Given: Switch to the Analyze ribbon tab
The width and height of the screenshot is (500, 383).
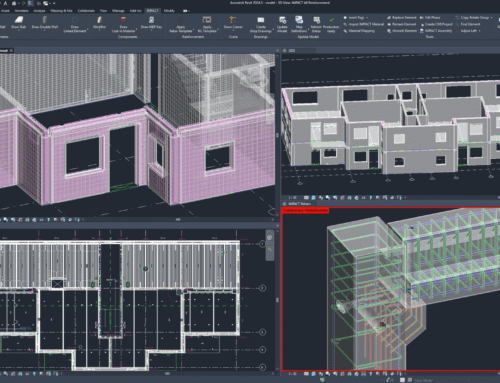Looking at the screenshot, I should tap(39, 11).
